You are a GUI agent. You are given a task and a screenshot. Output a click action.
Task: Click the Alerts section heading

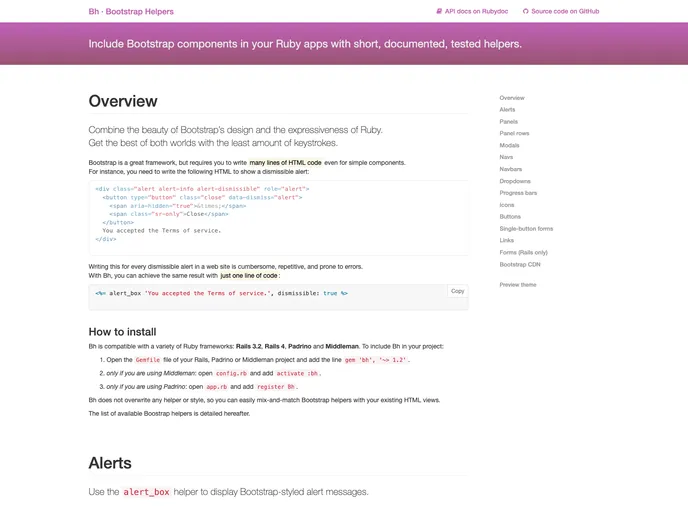(110, 463)
